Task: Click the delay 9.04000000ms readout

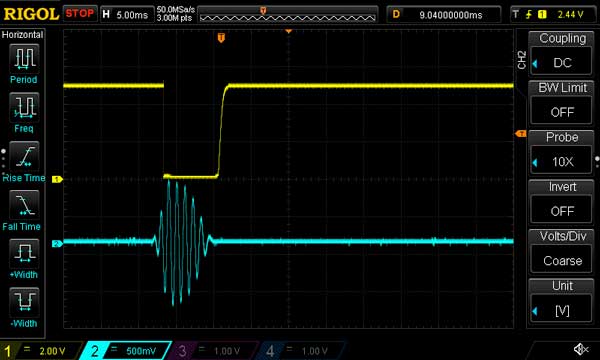Action: [451, 15]
